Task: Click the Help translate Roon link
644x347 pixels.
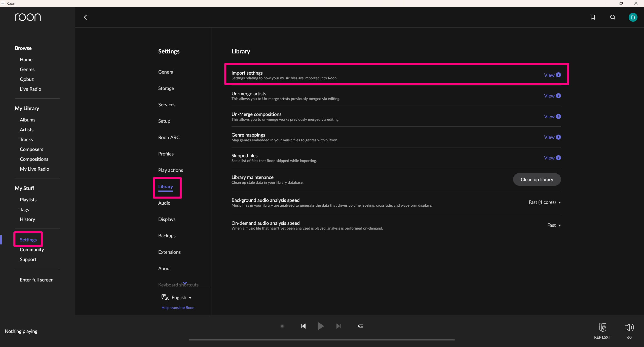Action: [178, 308]
